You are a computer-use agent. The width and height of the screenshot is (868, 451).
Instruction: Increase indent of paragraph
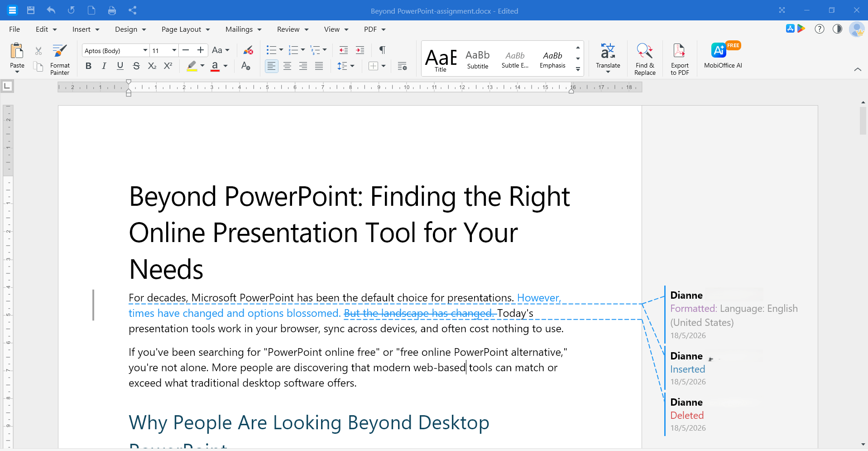pos(360,50)
